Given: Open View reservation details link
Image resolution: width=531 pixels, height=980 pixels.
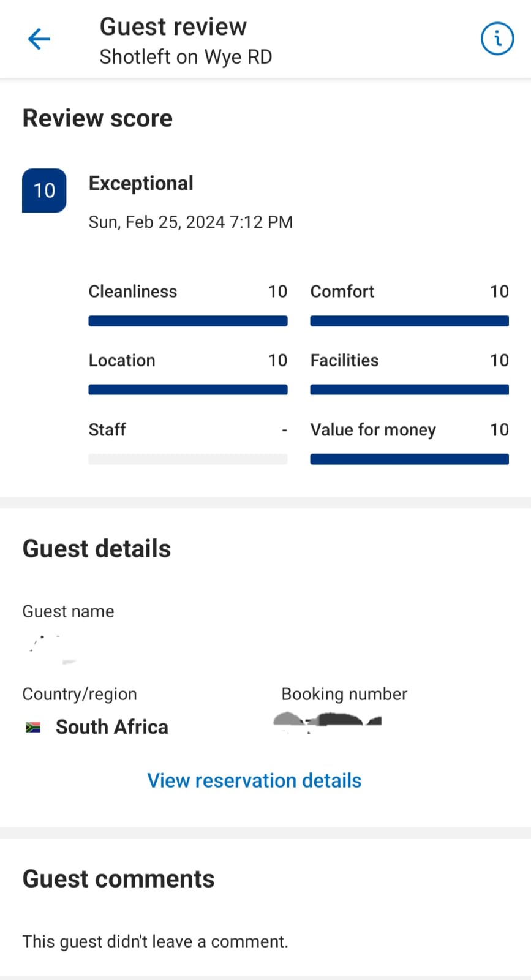Looking at the screenshot, I should pos(254,780).
